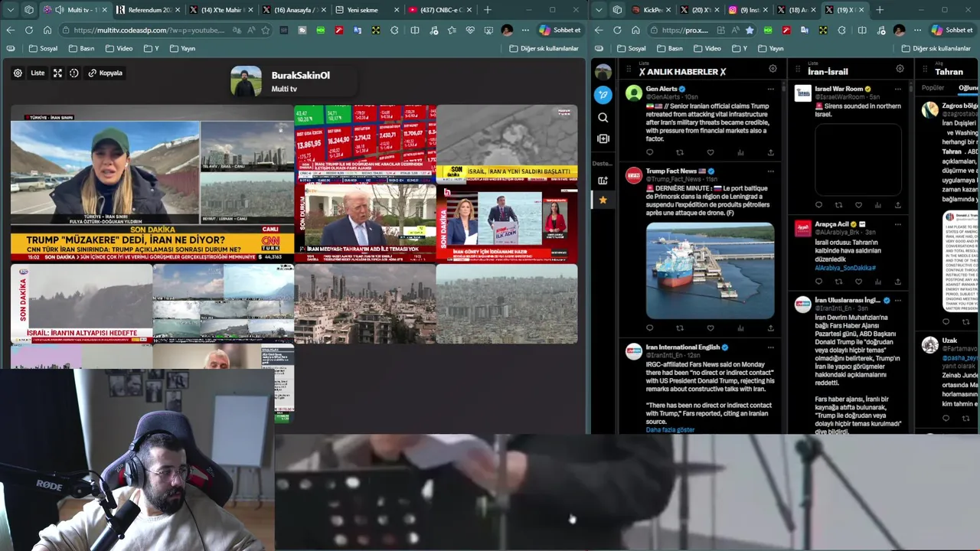Image resolution: width=980 pixels, height=551 pixels.
Task: View analytics of the Gen Alerts post
Action: click(x=740, y=152)
